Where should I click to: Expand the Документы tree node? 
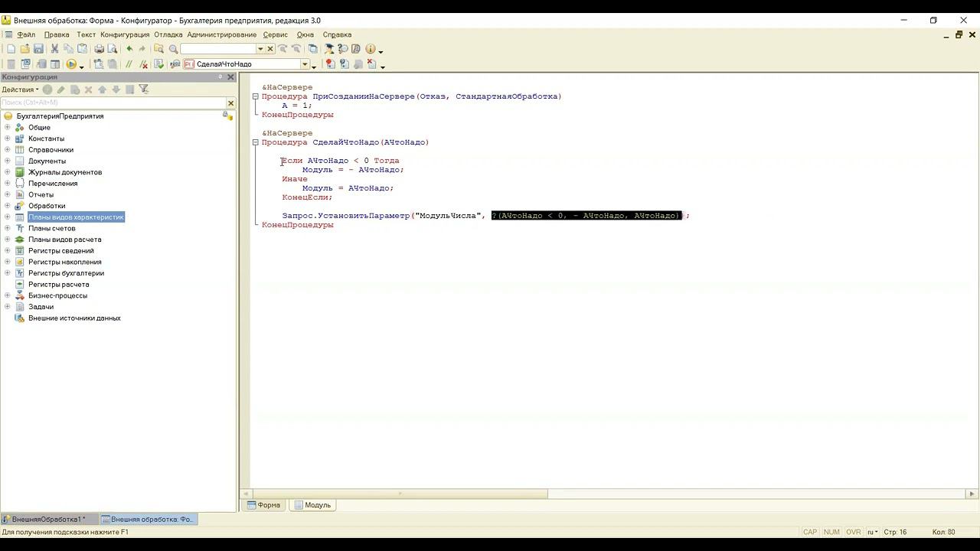click(7, 161)
